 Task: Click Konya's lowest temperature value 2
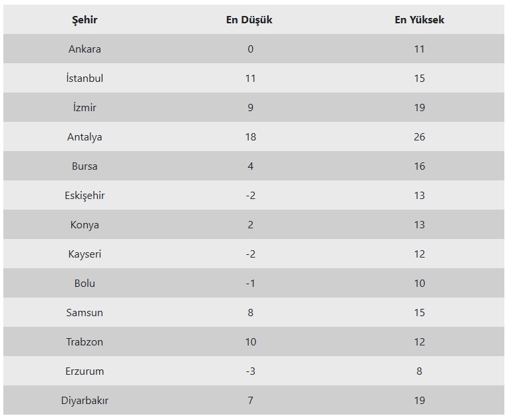tap(250, 225)
